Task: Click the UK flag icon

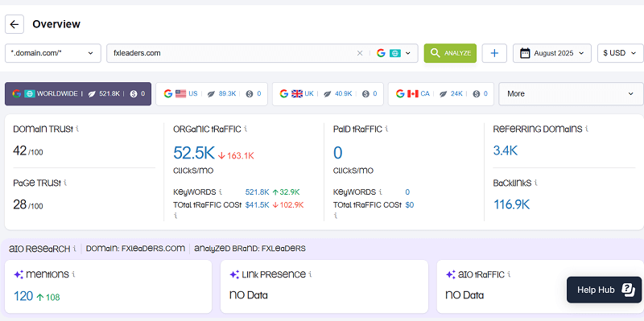Action: [x=297, y=93]
